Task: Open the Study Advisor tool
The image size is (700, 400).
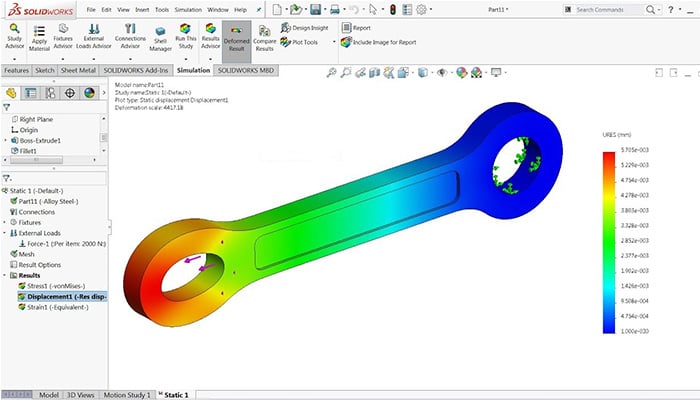Action: tap(14, 37)
